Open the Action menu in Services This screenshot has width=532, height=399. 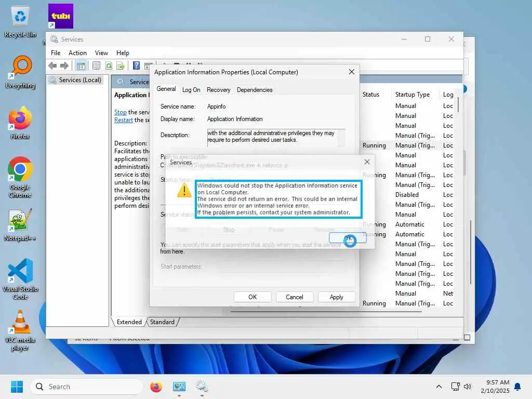[77, 53]
